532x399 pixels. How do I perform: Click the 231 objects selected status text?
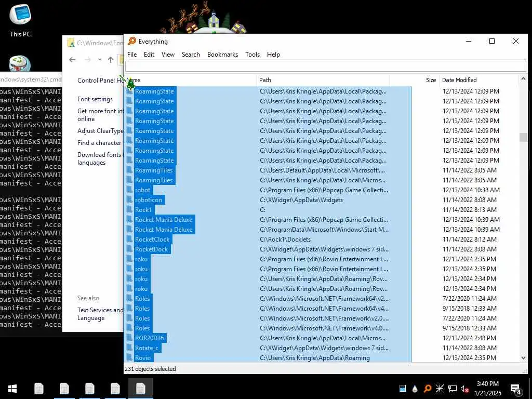click(x=150, y=369)
